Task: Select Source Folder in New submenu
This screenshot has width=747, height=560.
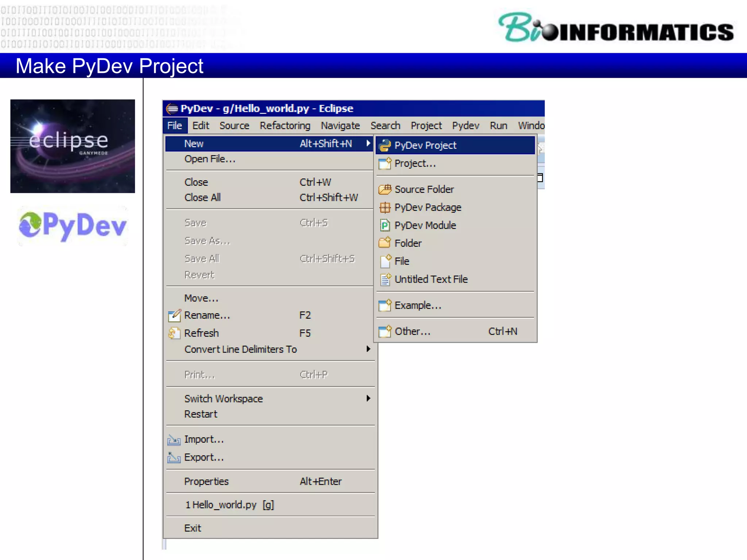Action: click(456, 190)
